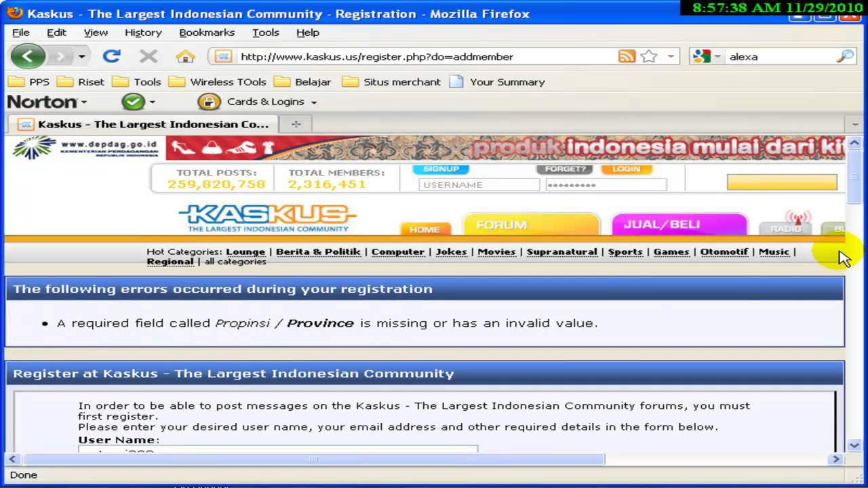The image size is (868, 488).
Task: Click the forward navigation arrow button
Action: click(x=60, y=56)
